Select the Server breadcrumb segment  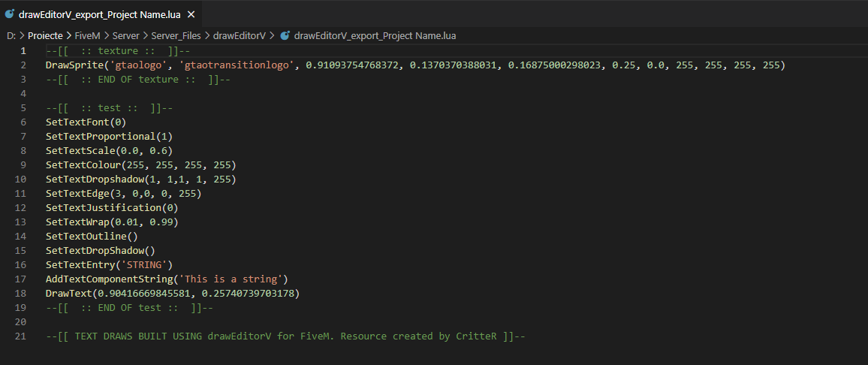pos(125,35)
